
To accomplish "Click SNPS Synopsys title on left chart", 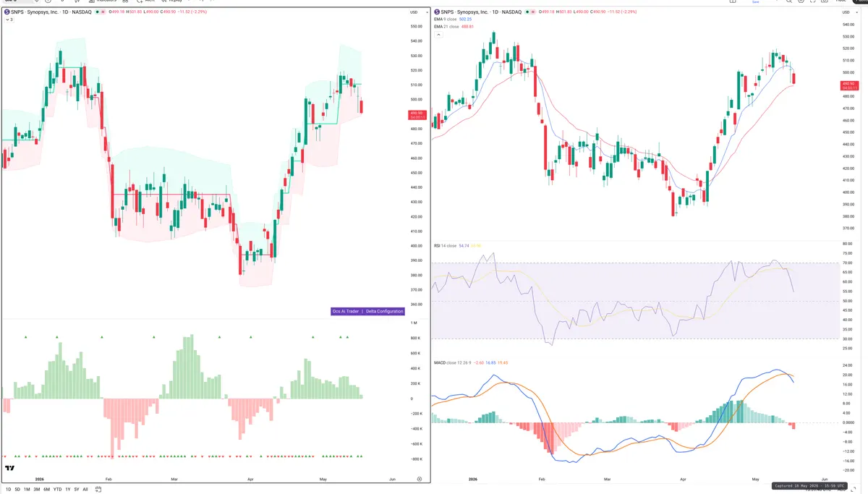I will [x=51, y=12].
